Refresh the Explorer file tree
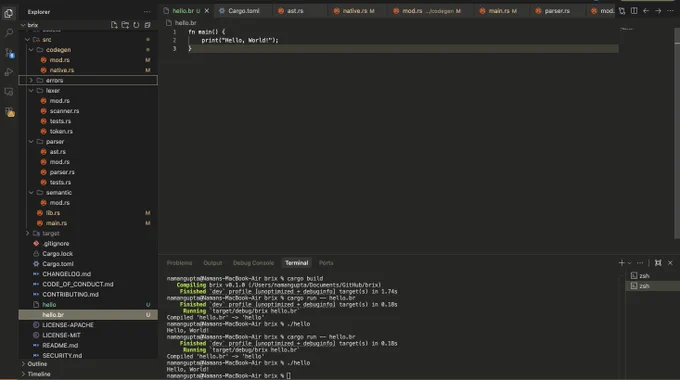Screen dimensions: 680x380 pos(136,25)
